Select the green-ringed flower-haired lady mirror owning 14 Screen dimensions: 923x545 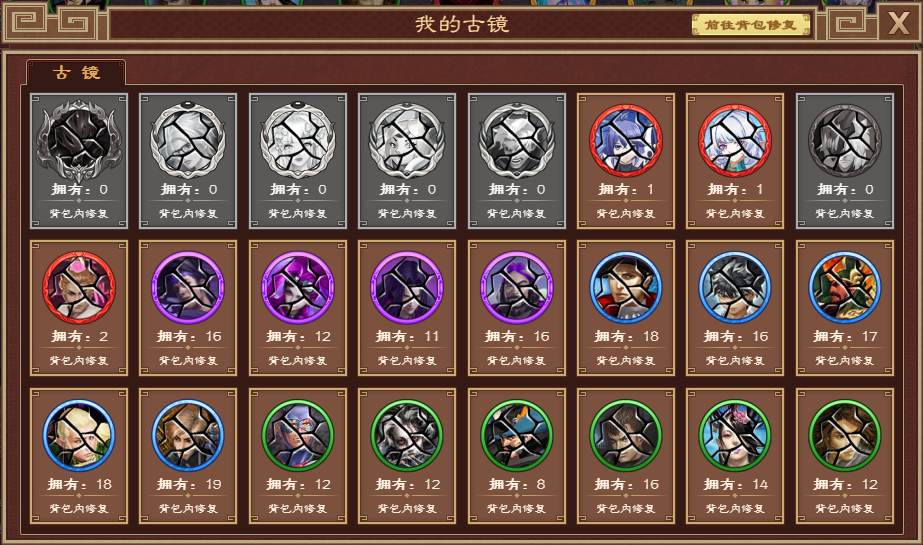pos(735,436)
